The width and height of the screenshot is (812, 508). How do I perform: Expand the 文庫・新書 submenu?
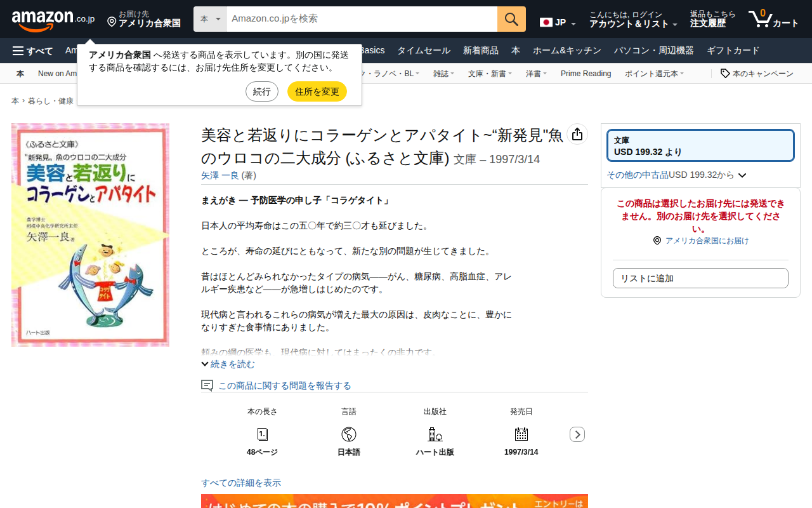pyautogui.click(x=490, y=74)
